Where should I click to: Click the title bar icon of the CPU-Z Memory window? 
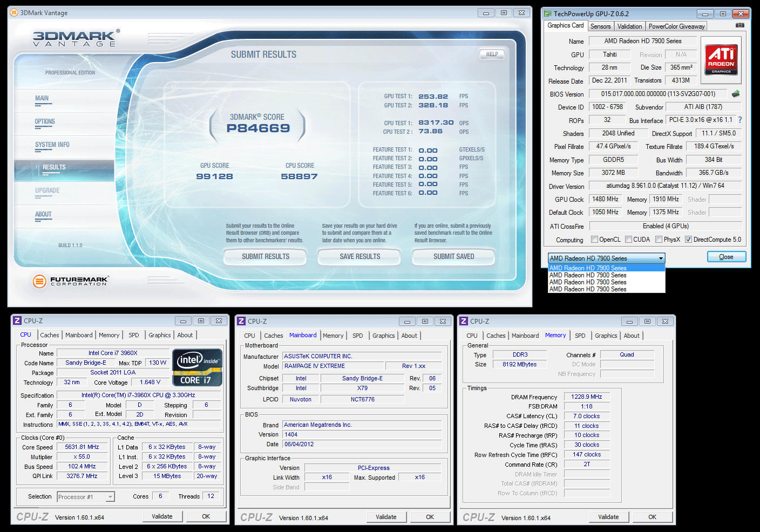point(464,321)
